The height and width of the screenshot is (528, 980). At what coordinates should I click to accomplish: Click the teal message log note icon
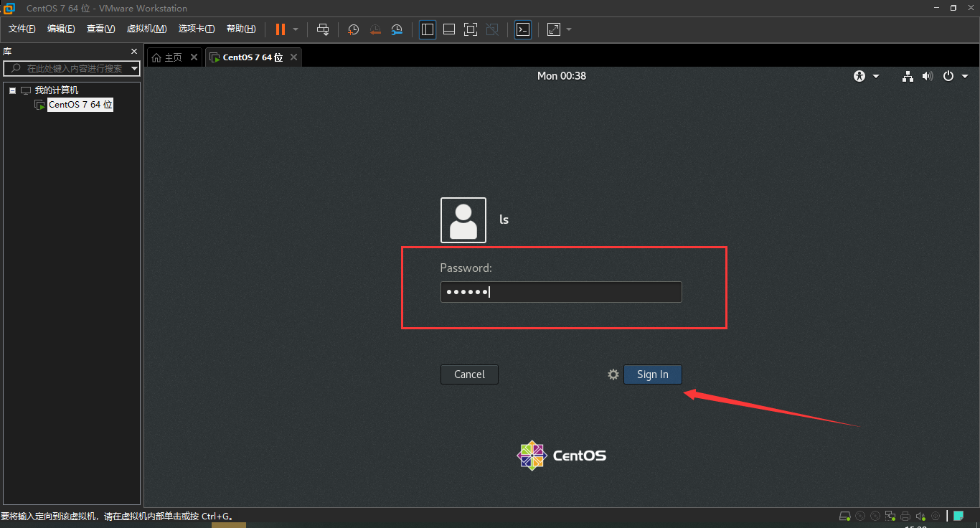click(958, 516)
